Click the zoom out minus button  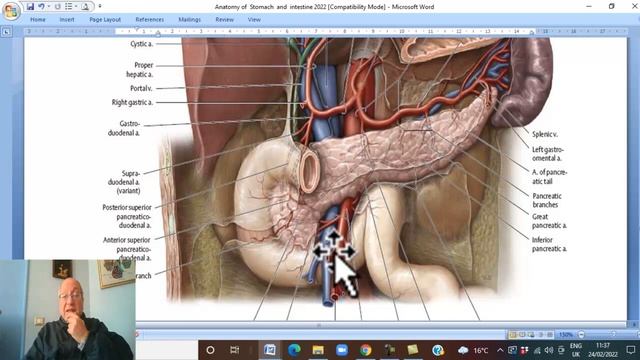[x=582, y=335]
